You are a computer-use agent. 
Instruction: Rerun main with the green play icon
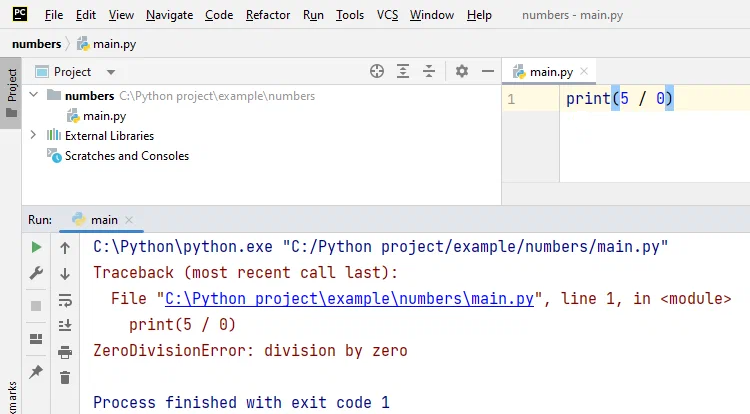click(36, 247)
